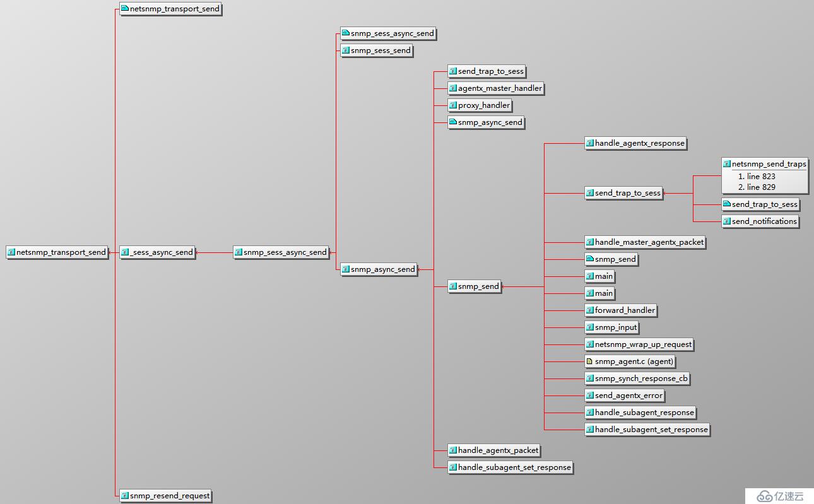Select the agentx_master_handler node

[x=495, y=88]
